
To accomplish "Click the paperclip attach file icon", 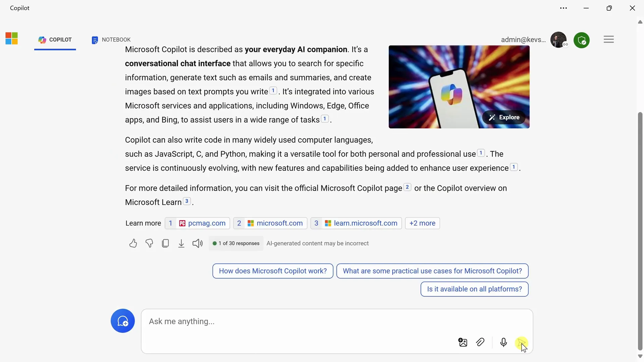I will pyautogui.click(x=480, y=342).
